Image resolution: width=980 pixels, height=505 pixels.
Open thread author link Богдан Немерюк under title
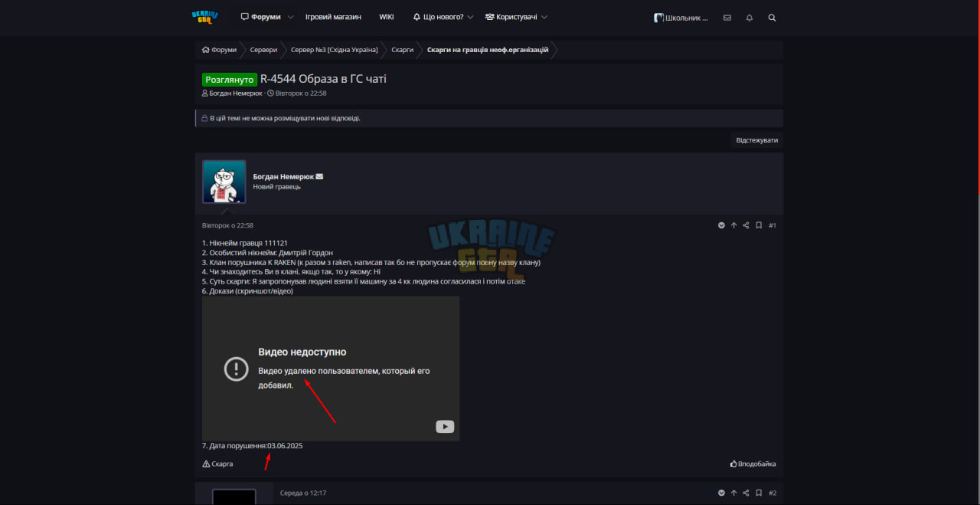click(x=235, y=93)
